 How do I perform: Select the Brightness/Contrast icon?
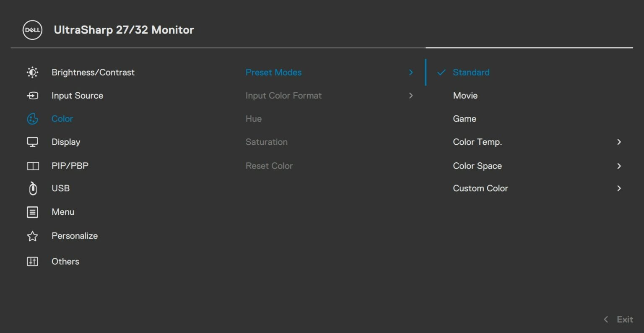pyautogui.click(x=32, y=72)
